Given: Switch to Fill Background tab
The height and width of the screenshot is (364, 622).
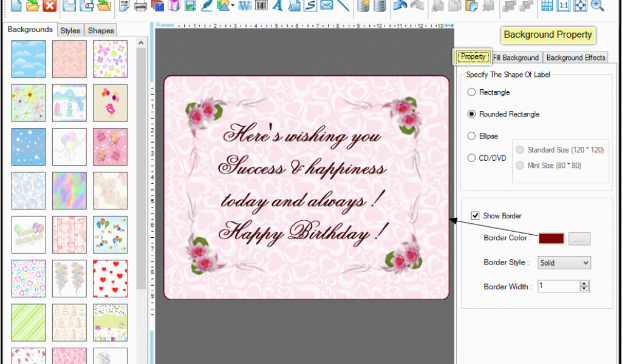Looking at the screenshot, I should click(x=516, y=58).
